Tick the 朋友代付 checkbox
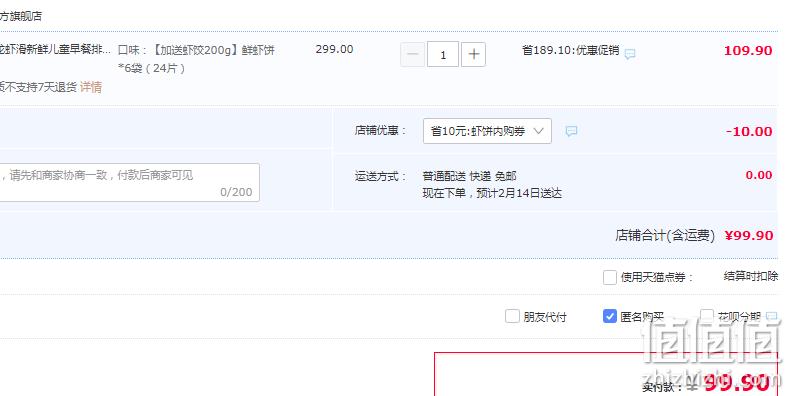Screen dimensions: 791x396 tap(512, 316)
